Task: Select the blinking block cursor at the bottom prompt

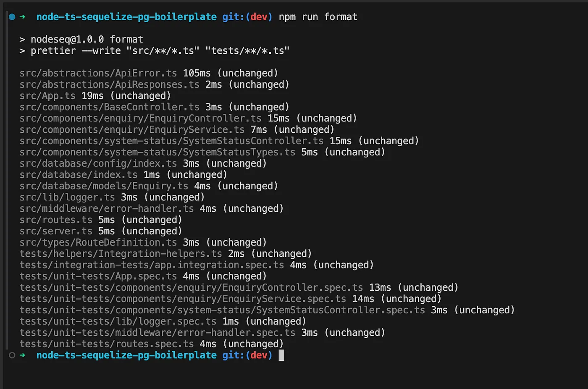Action: [x=281, y=355]
